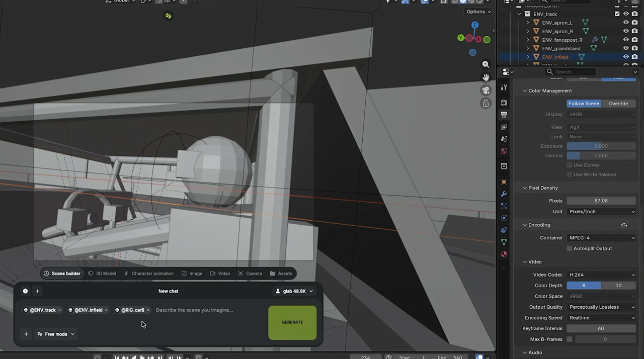Click the lock camera to view icon
Viewport: 644px width, 359px height.
pos(486,103)
